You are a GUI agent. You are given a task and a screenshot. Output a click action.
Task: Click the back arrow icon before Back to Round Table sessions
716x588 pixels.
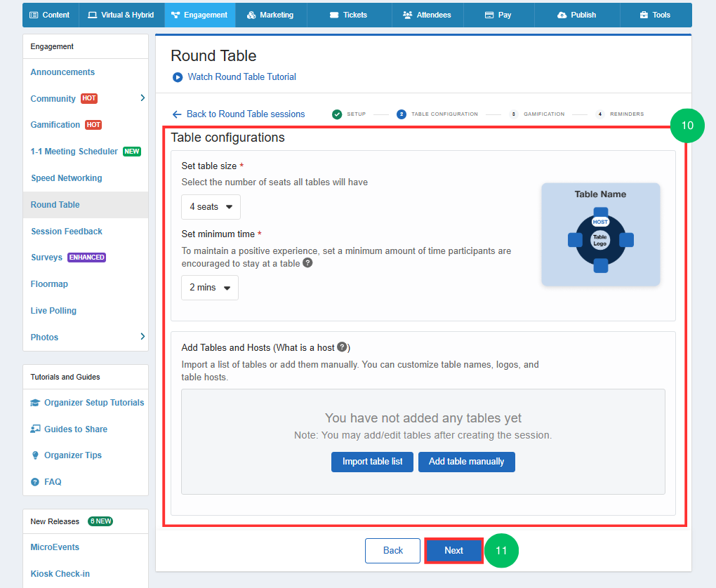[177, 114]
